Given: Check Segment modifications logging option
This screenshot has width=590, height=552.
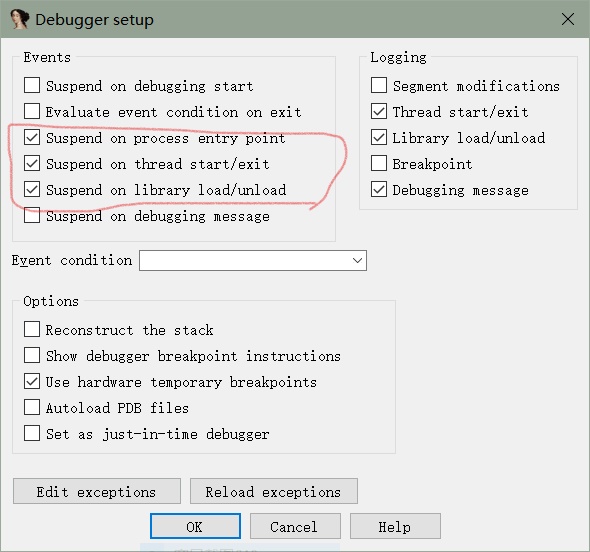Looking at the screenshot, I should click(x=379, y=85).
